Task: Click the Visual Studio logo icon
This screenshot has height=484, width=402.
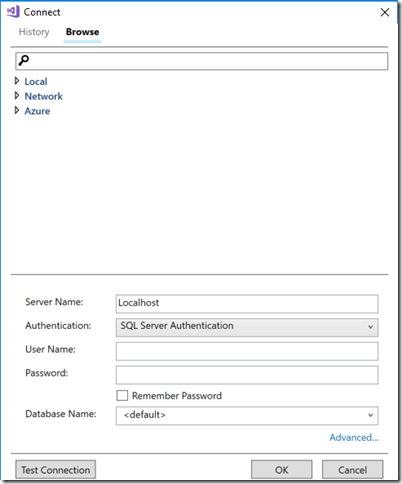Action: pyautogui.click(x=13, y=12)
